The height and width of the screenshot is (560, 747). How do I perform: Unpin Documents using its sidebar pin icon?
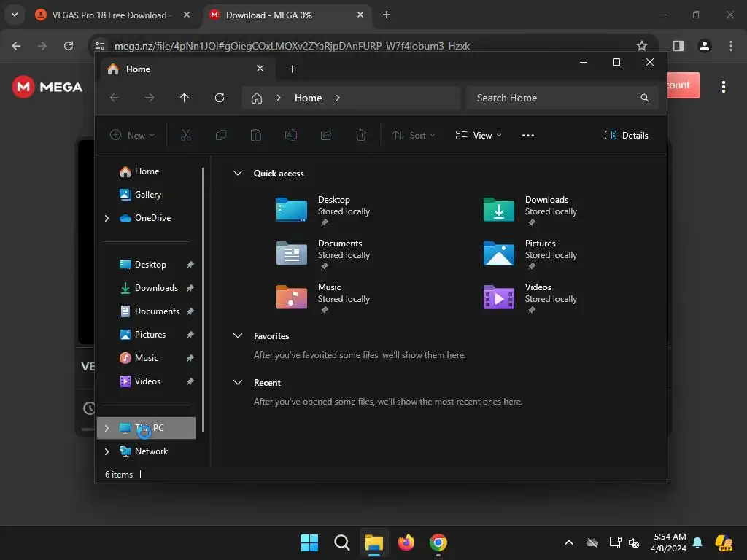point(190,311)
